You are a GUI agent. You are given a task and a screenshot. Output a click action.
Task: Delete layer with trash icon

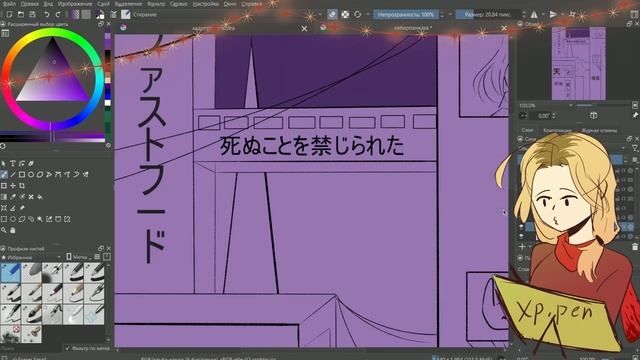pos(635,247)
